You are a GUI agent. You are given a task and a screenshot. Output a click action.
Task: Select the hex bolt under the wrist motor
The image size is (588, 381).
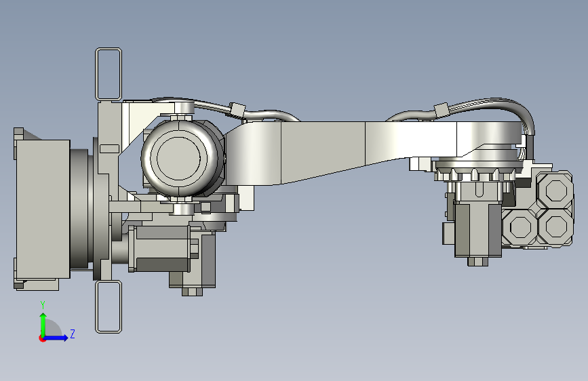pyautogui.click(x=477, y=262)
